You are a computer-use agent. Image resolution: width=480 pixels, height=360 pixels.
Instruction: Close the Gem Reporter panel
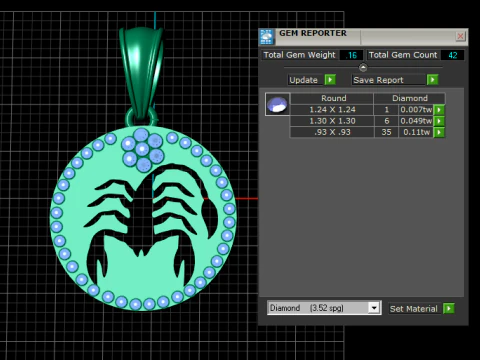pos(460,36)
